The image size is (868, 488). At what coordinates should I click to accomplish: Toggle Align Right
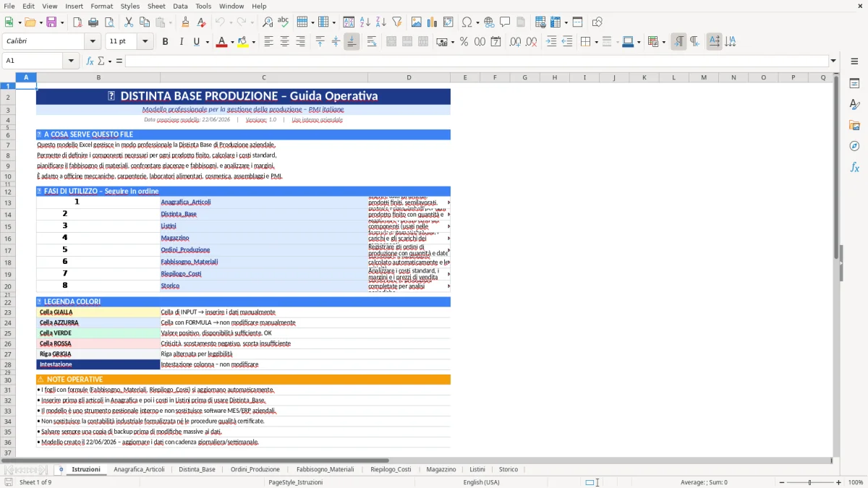[300, 42]
